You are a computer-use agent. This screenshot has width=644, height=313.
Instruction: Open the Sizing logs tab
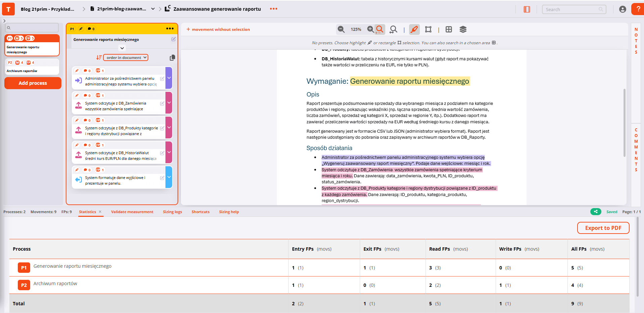172,212
